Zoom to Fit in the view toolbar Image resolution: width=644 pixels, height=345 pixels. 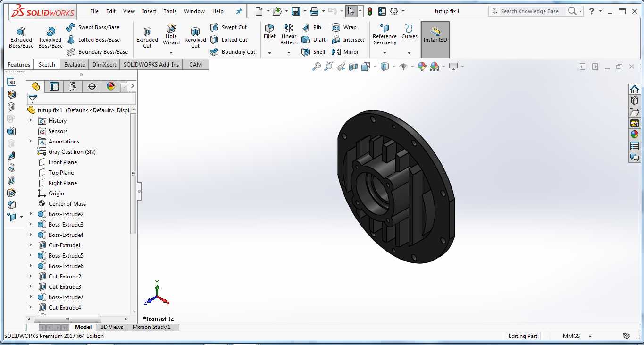(x=317, y=67)
